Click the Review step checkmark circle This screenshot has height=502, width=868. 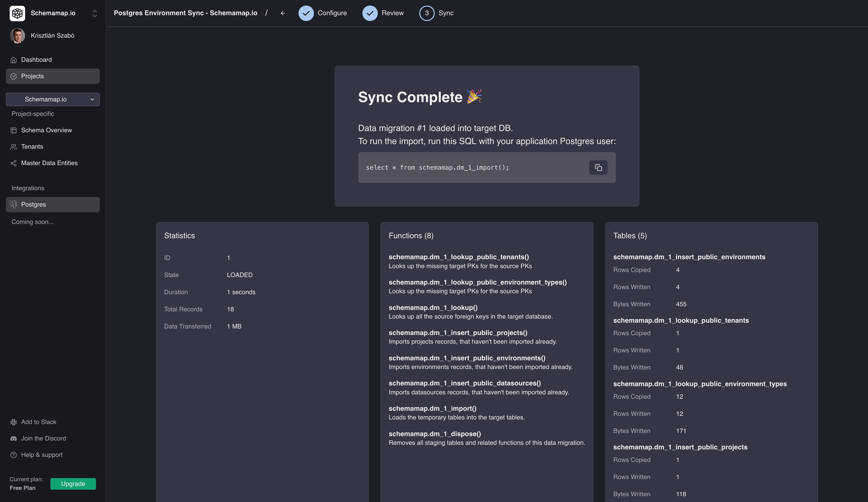pyautogui.click(x=370, y=13)
